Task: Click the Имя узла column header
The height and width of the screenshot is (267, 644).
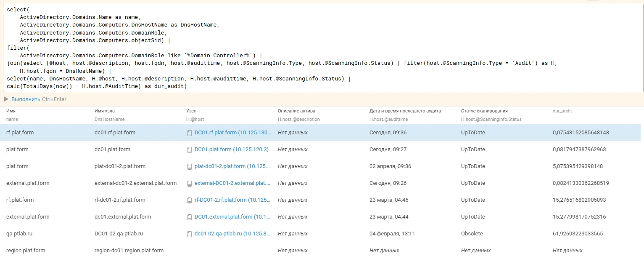Action: point(105,111)
